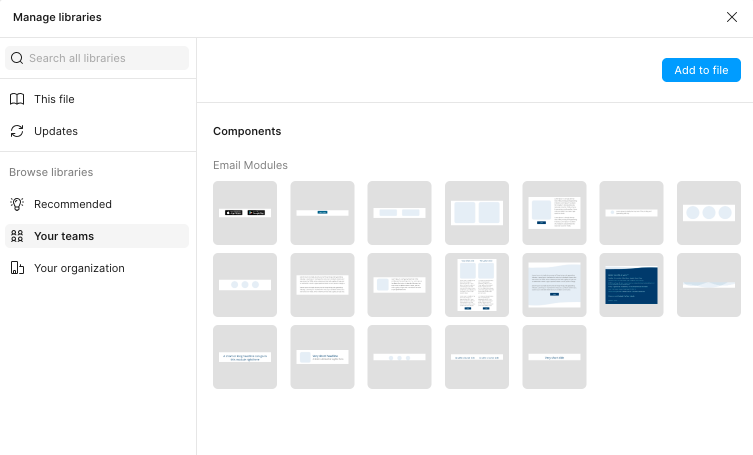Pick the small icon with one-line text thumbnail

point(632,213)
